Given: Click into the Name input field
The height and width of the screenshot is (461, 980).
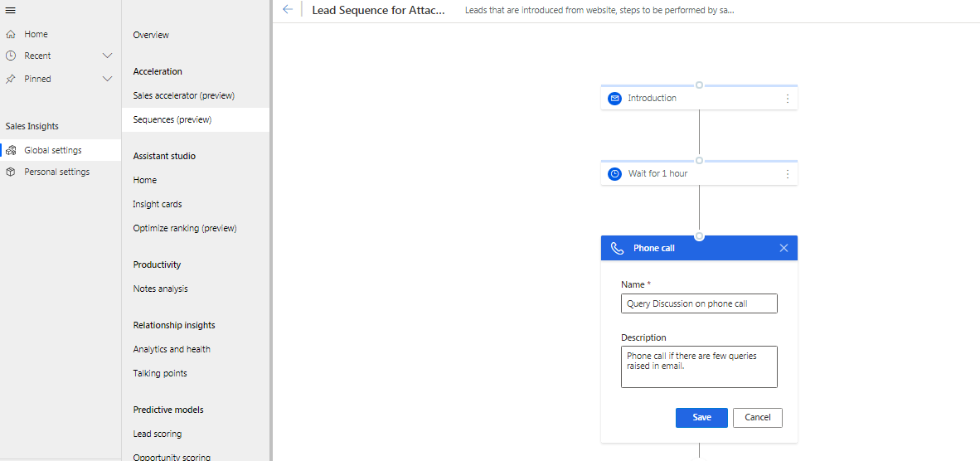Looking at the screenshot, I should 699,303.
